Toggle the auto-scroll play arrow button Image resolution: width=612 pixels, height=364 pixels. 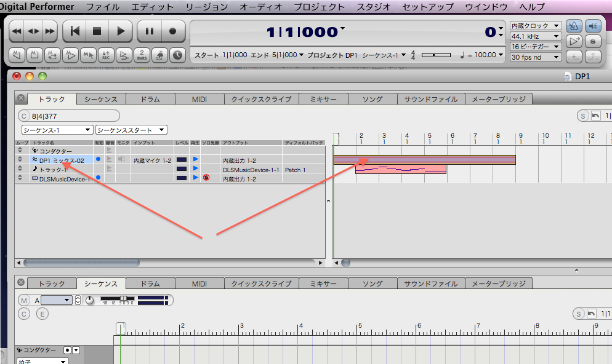coord(574,41)
